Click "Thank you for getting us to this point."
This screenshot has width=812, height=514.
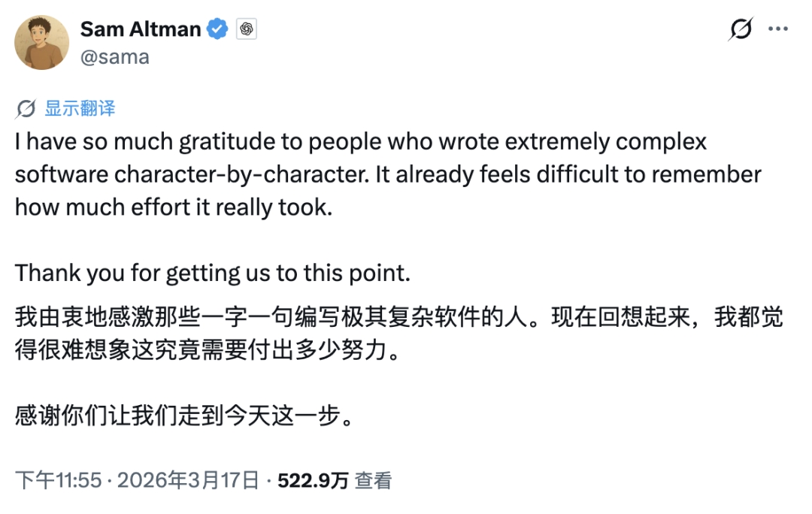coord(213,273)
